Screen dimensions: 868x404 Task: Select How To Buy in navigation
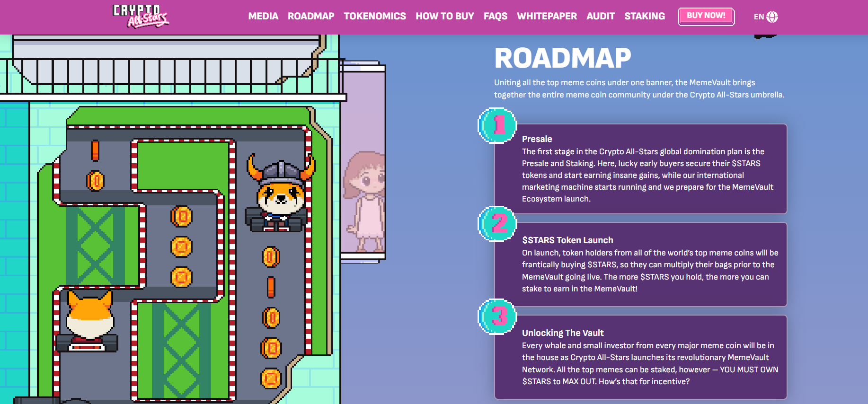(444, 16)
